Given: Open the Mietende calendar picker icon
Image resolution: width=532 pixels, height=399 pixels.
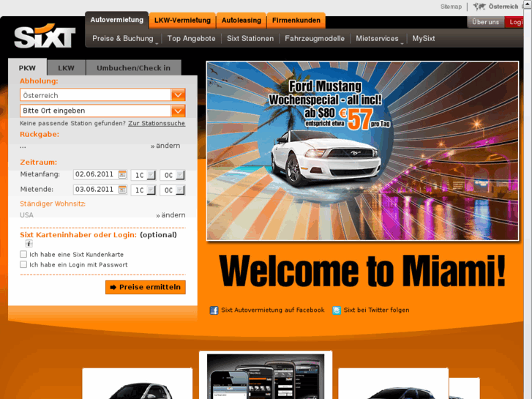Looking at the screenshot, I should [122, 190].
